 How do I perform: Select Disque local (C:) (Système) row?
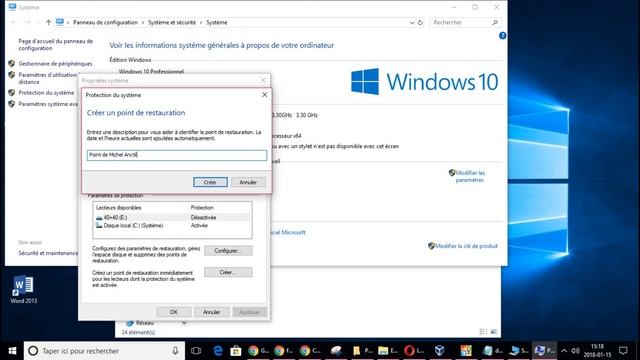(x=172, y=225)
